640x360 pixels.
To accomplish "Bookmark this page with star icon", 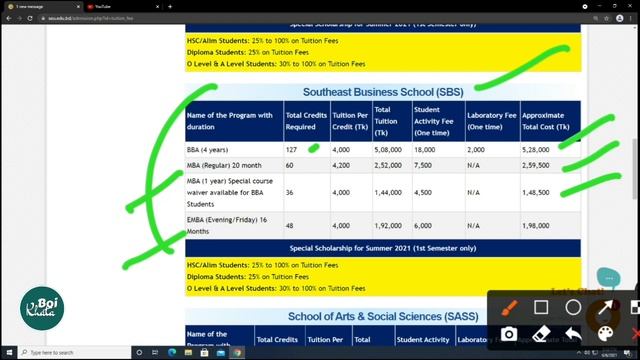I will tap(607, 18).
